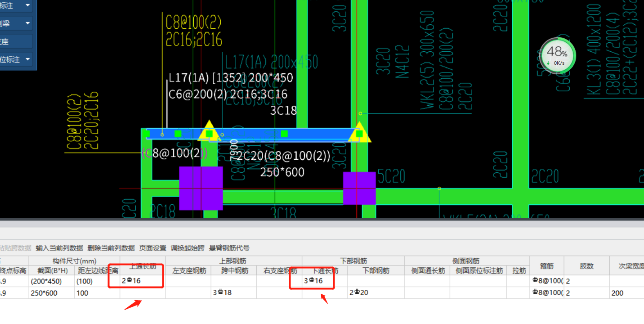Click the green grip at mid-span of the blue beam
The height and width of the screenshot is (324, 644).
[284, 134]
